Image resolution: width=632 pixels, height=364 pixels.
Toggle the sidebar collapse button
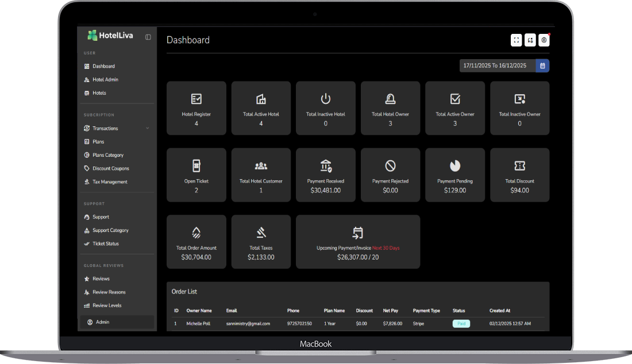coord(148,37)
